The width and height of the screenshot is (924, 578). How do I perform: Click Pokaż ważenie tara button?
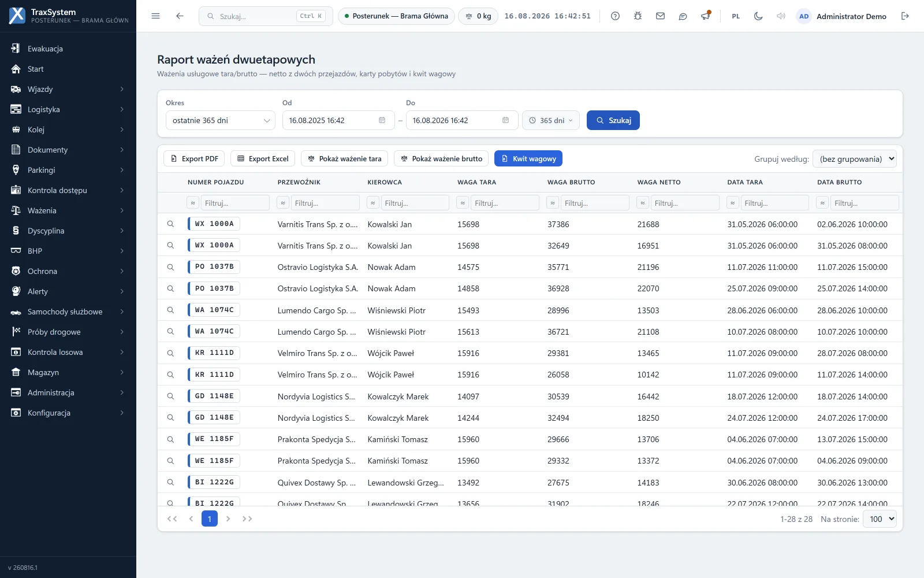point(344,158)
